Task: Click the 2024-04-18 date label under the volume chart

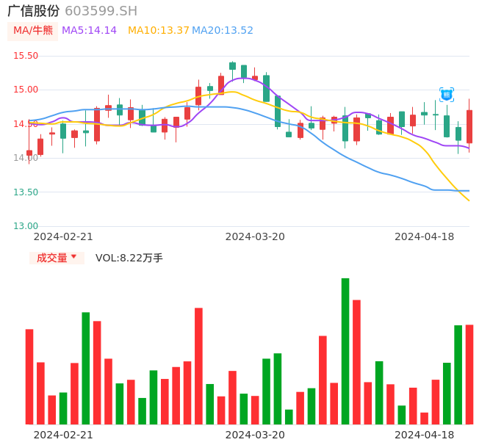Action: coord(425,435)
